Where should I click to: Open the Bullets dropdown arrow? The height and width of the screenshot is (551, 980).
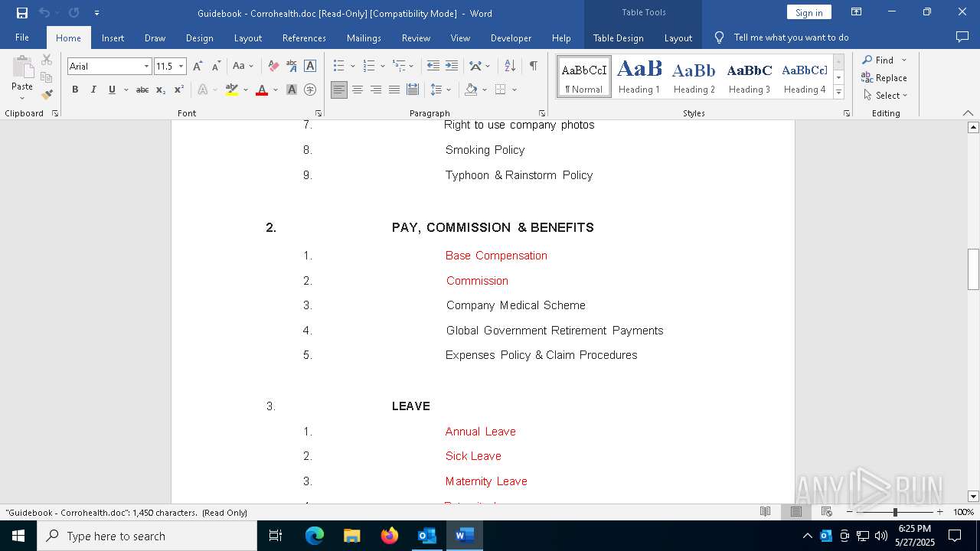pyautogui.click(x=352, y=67)
